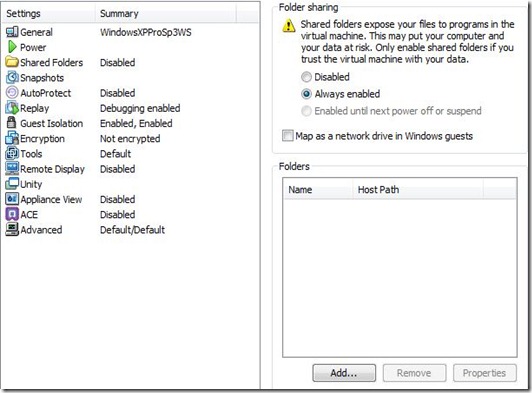Click the Guest Isolation padlock icon
The height and width of the screenshot is (393, 532).
tap(12, 123)
